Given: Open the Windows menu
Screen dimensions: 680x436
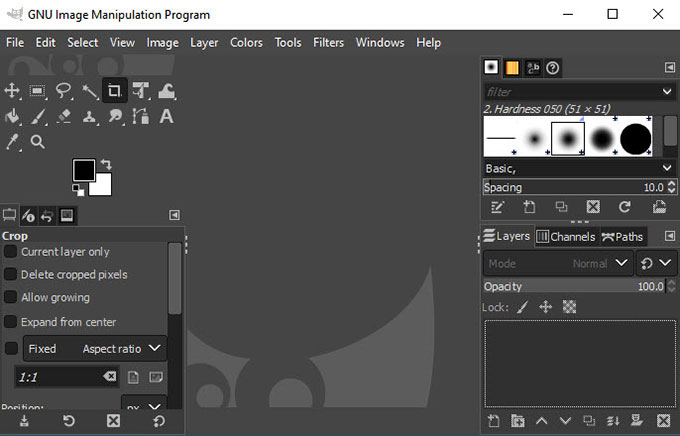Looking at the screenshot, I should pos(380,43).
